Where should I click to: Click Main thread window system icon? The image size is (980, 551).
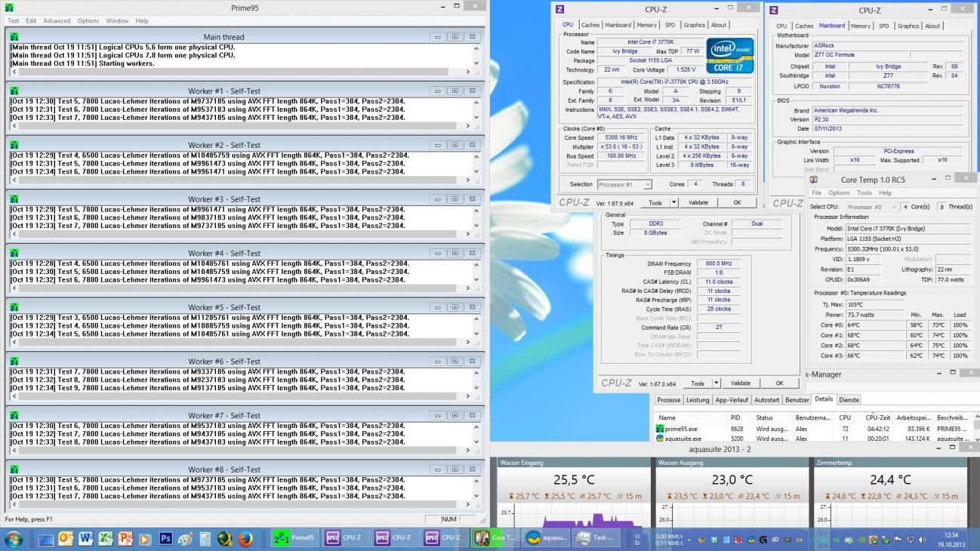(x=14, y=36)
